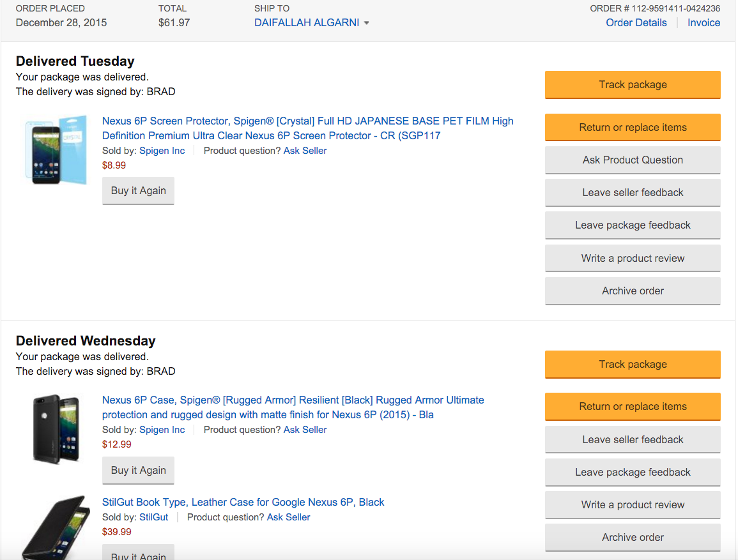Return or replace the screen protector order items
Screen dimensions: 738x560
pos(633,128)
